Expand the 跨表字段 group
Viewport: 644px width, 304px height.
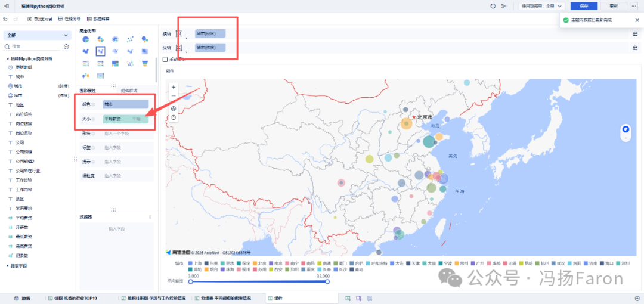point(7,266)
